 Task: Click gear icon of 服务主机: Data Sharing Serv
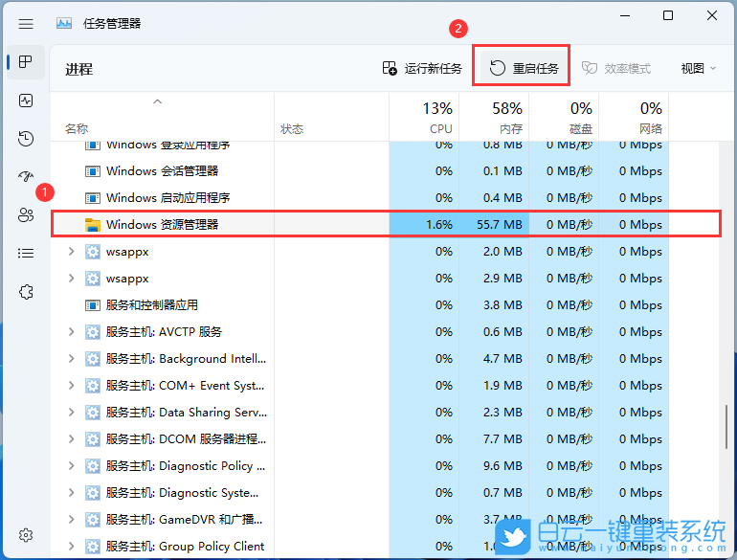93,413
